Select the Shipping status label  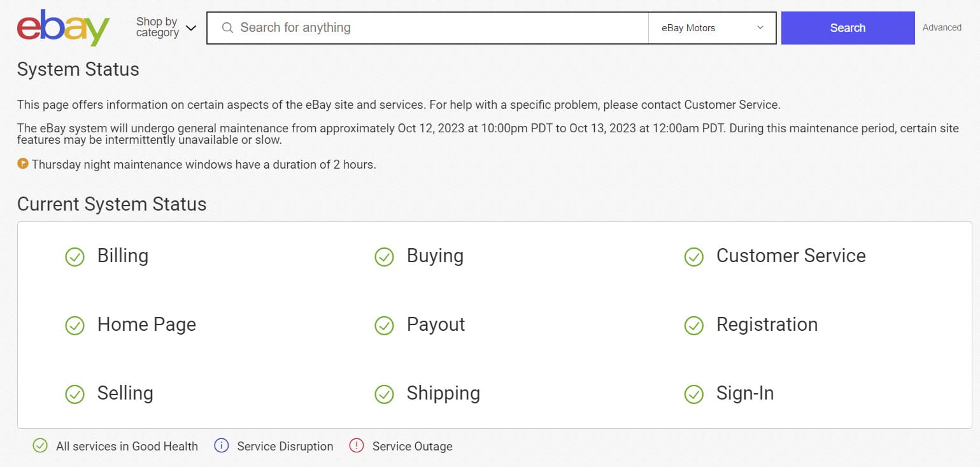(x=443, y=393)
